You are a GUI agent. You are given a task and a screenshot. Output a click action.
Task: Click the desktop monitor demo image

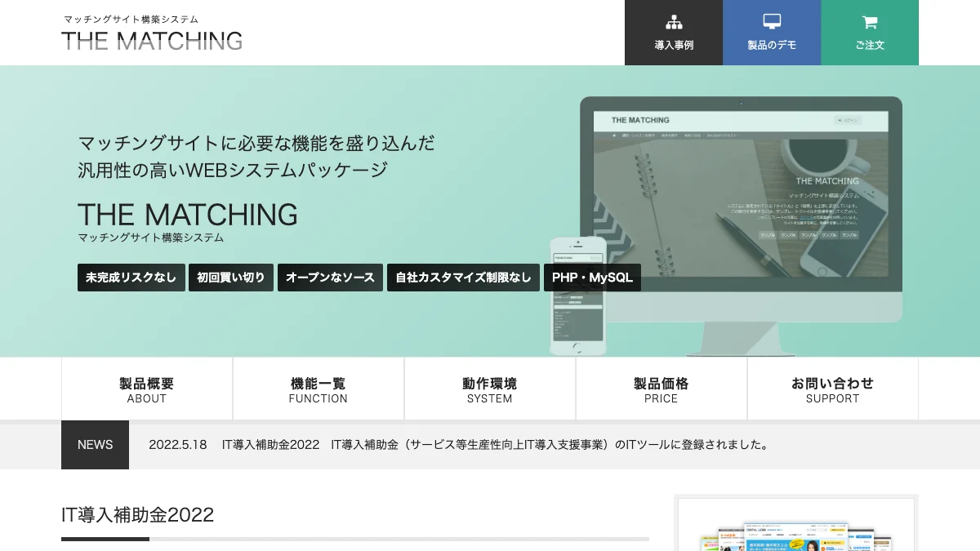point(741,224)
